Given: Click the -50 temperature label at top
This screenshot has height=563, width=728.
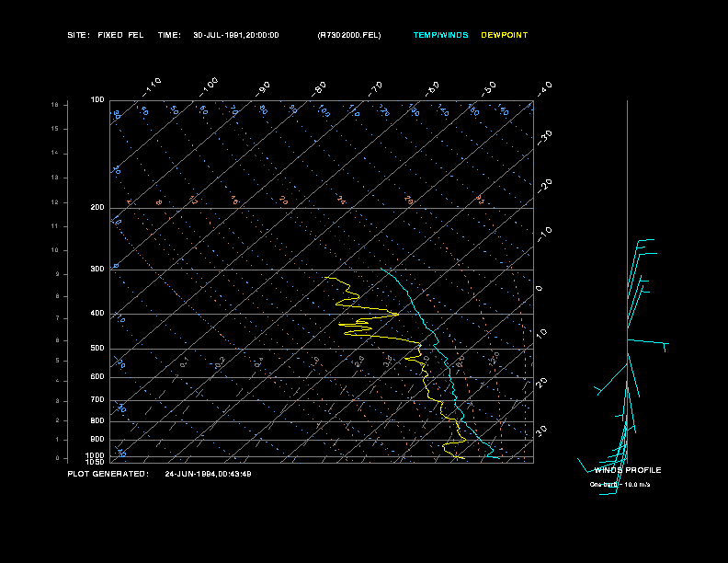Looking at the screenshot, I should tap(489, 88).
